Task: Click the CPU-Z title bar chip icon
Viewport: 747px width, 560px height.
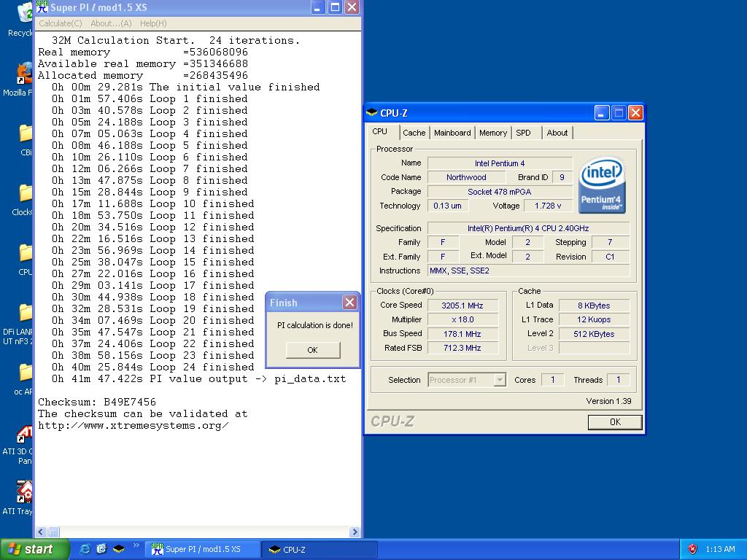Action: (x=371, y=113)
